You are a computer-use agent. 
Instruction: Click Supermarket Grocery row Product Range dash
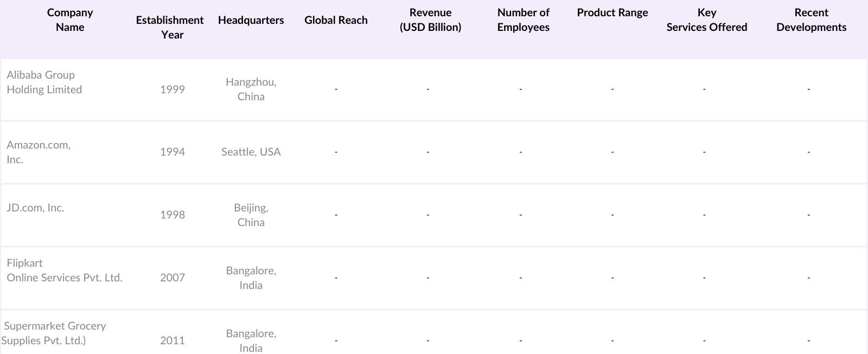tap(612, 341)
